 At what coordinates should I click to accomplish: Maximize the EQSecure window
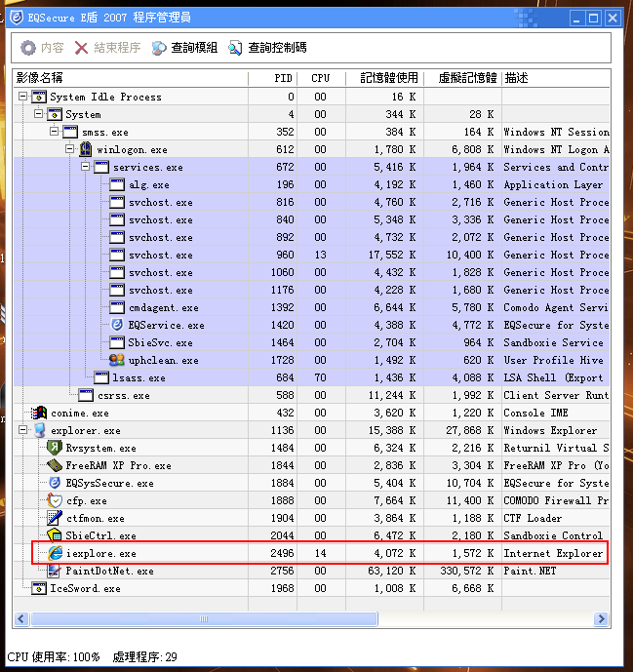point(594,19)
